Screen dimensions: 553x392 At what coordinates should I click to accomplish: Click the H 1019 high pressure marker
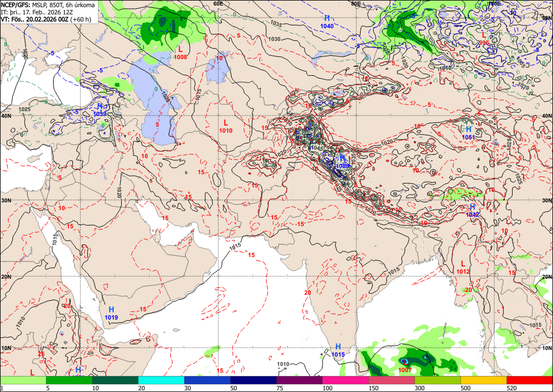pos(111,313)
